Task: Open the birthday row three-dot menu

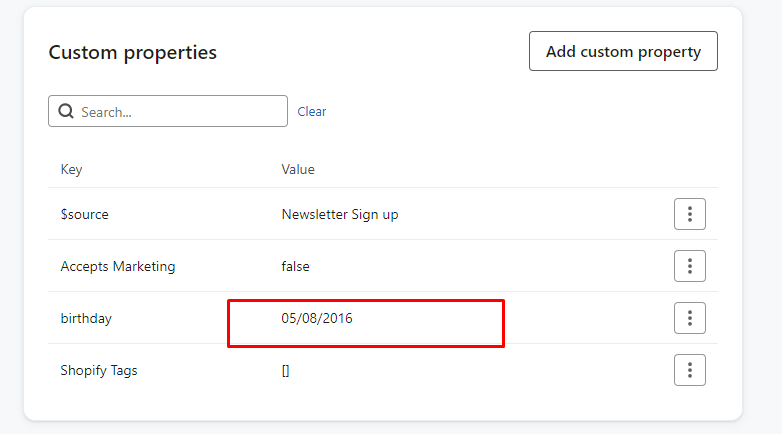Action: [x=690, y=318]
